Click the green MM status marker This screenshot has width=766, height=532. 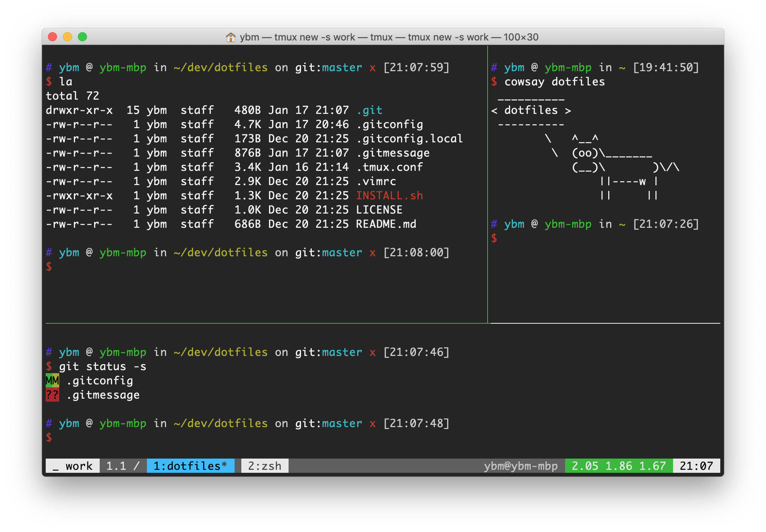point(52,381)
